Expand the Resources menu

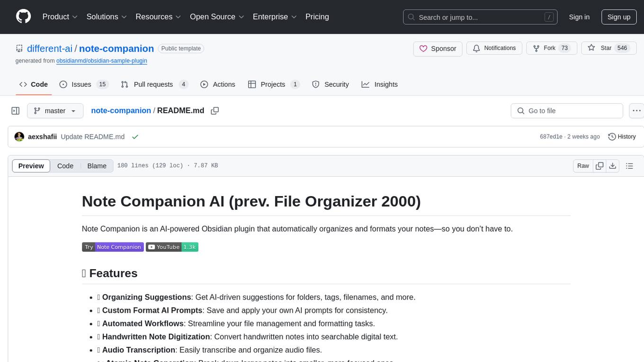pyautogui.click(x=158, y=17)
